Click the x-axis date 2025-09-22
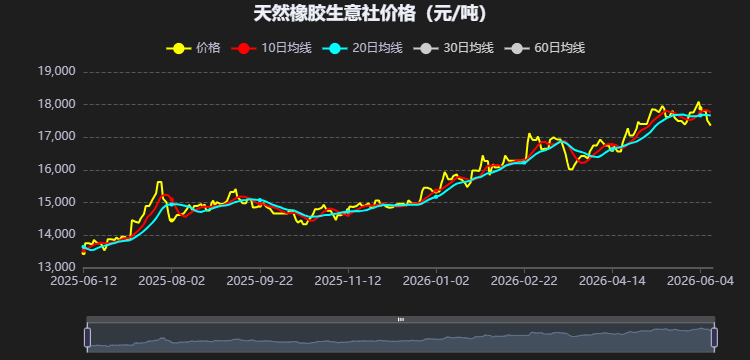Screen dimensions: 750x360 (x=260, y=280)
